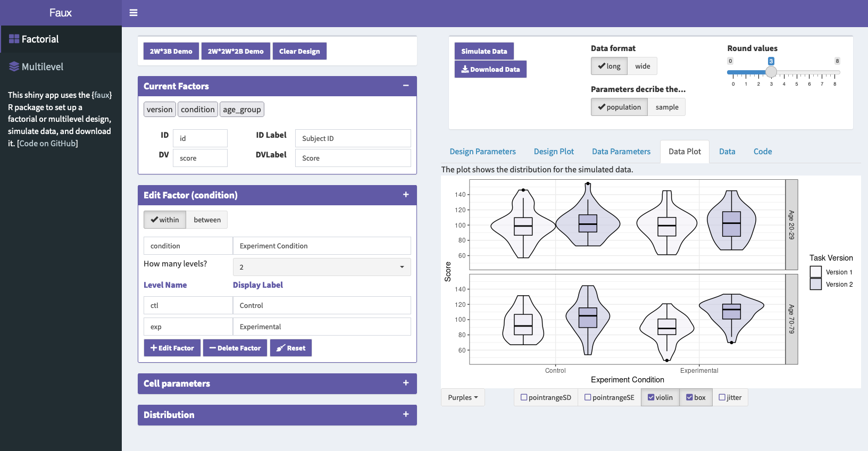Click the DVLabel Score input field
The width and height of the screenshot is (868, 451).
point(353,158)
